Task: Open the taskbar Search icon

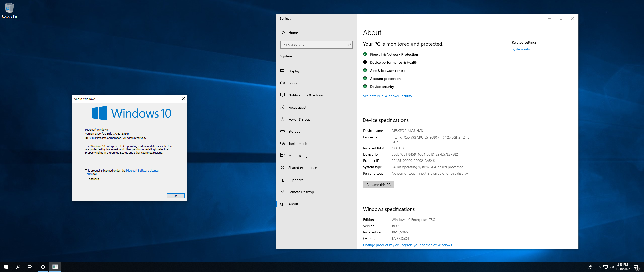Action: point(18,267)
